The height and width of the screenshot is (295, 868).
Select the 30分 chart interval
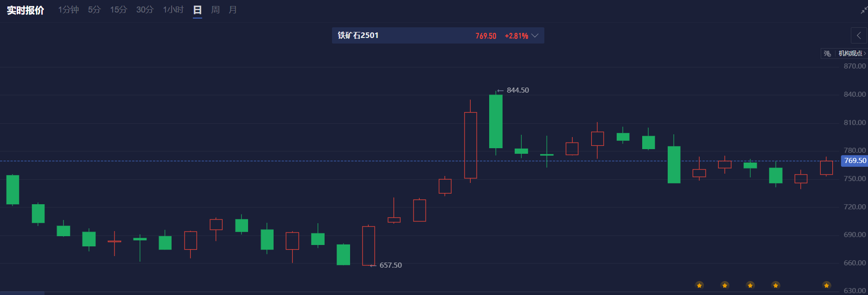click(145, 10)
